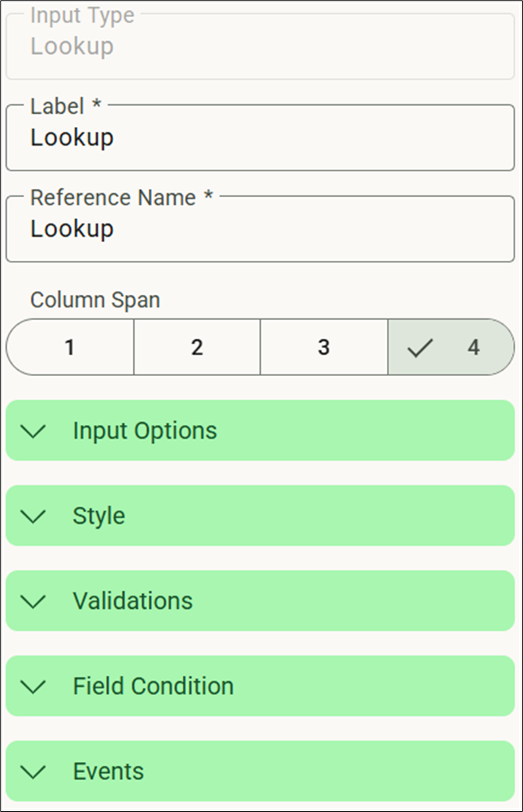Click the Validations chevron icon

tap(33, 601)
